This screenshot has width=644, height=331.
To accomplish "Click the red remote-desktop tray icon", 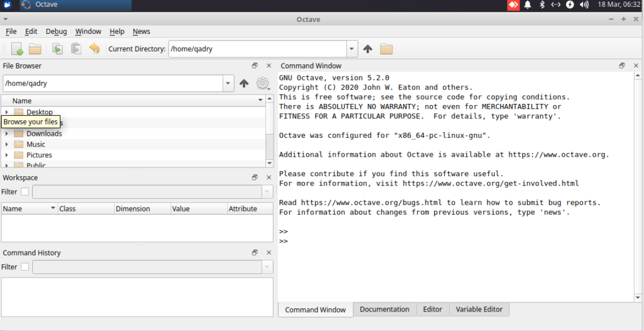I will [x=513, y=5].
